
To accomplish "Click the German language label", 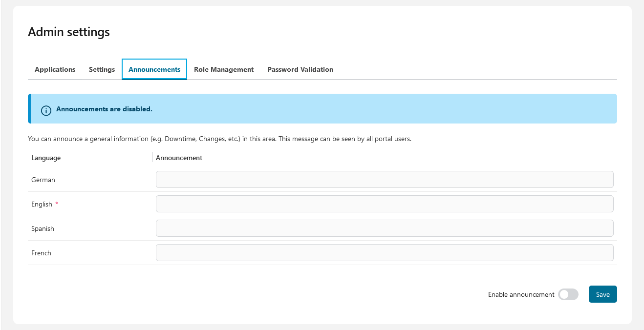I will [43, 180].
